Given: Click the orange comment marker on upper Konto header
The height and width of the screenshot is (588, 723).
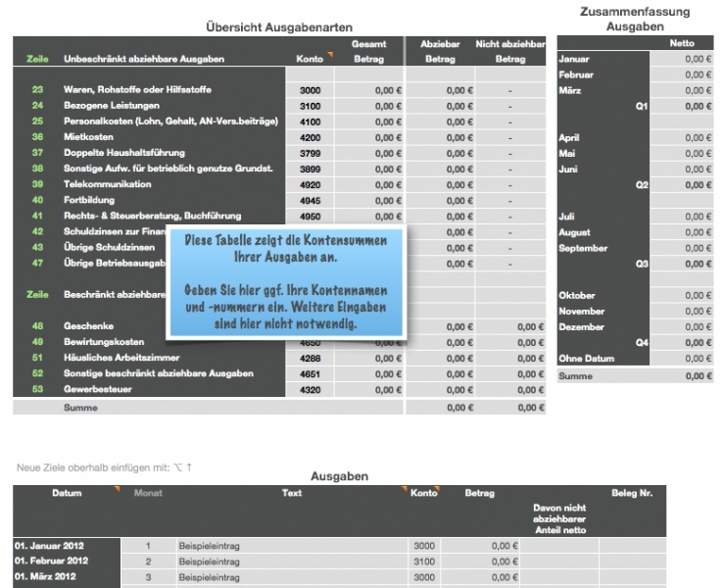Looking at the screenshot, I should coord(331,54).
